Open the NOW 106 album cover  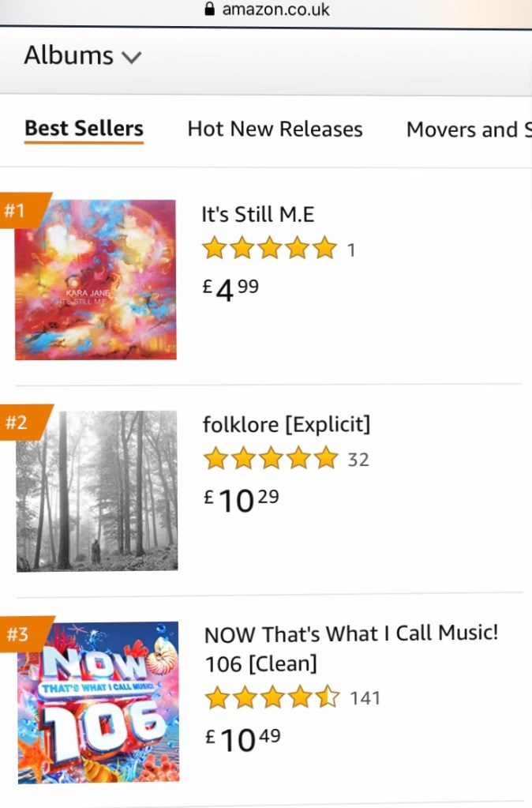99,702
